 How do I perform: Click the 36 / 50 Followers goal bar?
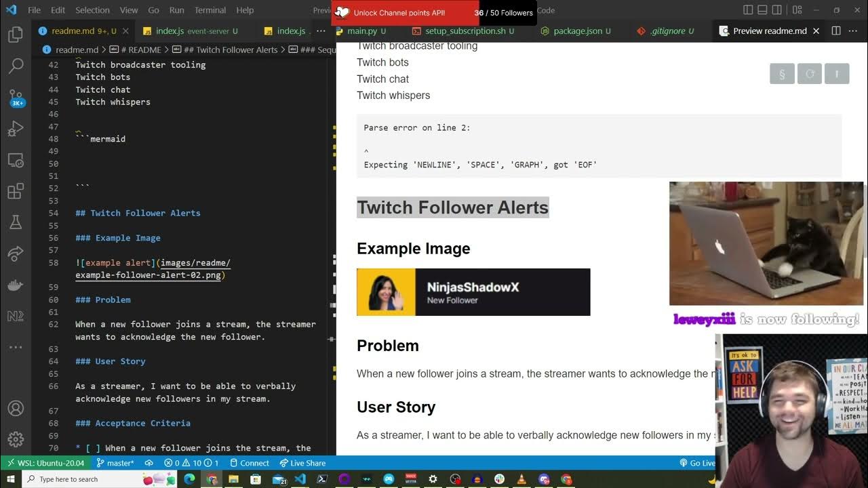(x=434, y=13)
